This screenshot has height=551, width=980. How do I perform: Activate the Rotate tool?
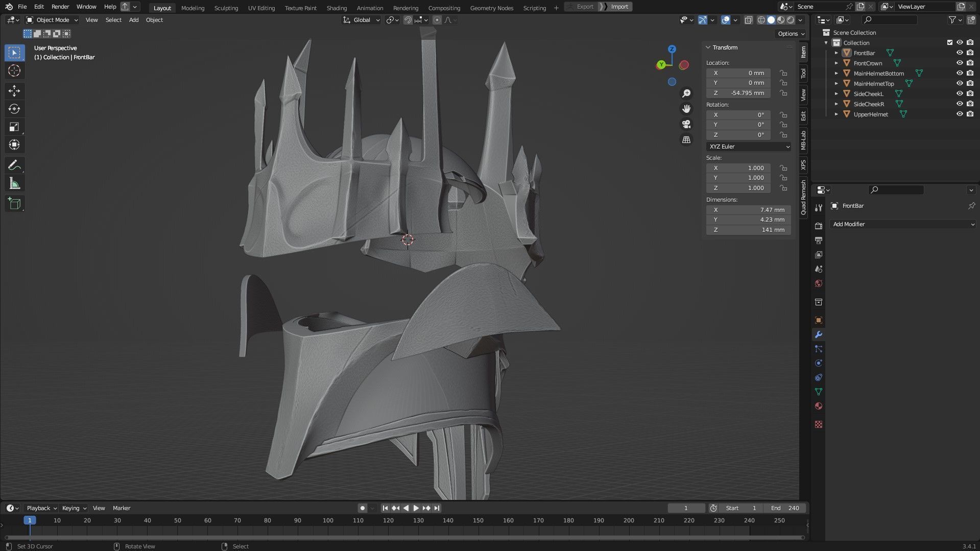[14, 109]
